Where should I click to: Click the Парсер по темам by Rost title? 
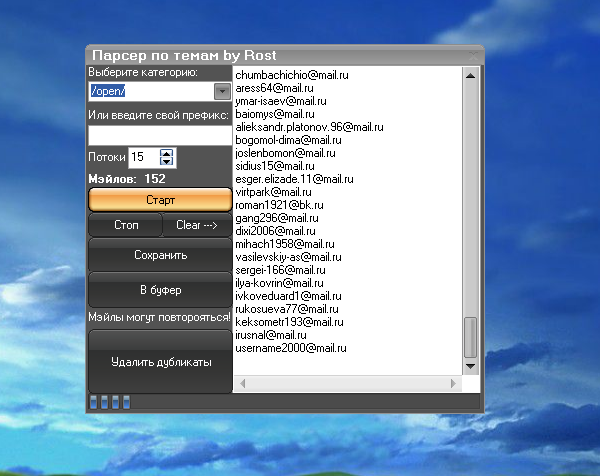[x=184, y=55]
